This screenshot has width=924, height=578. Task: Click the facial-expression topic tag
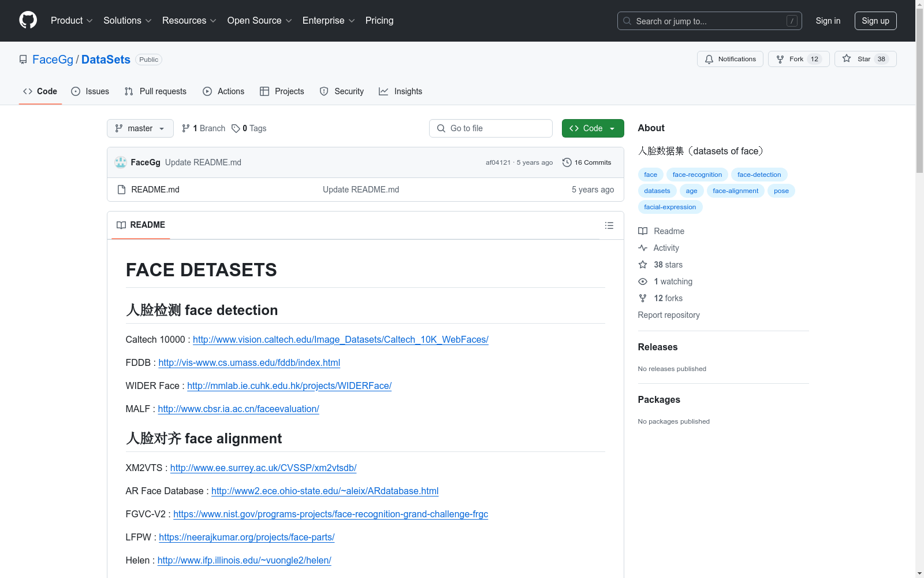(670, 207)
